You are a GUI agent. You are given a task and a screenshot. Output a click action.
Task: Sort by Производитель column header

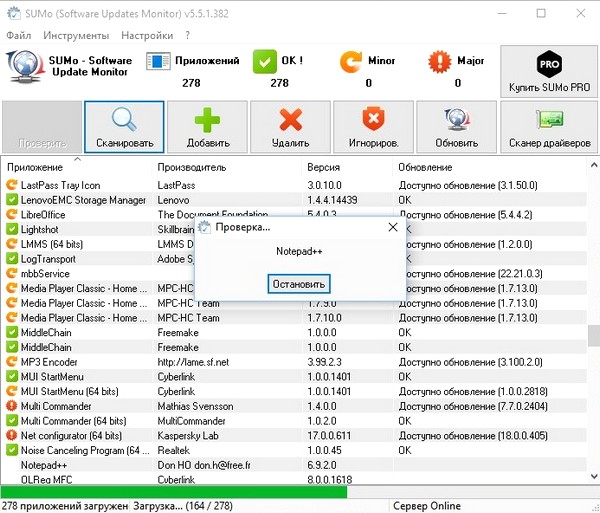(x=228, y=167)
